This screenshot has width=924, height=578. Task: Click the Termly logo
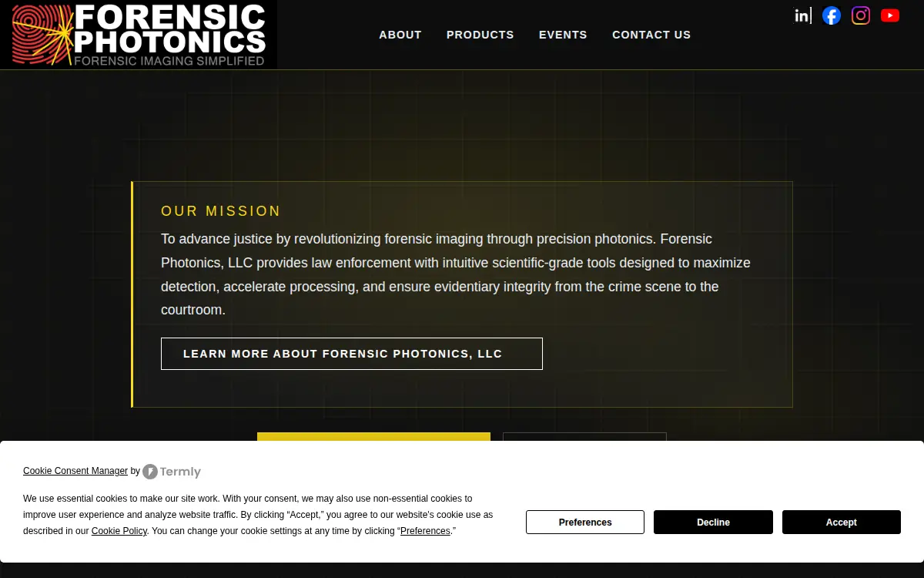point(172,472)
